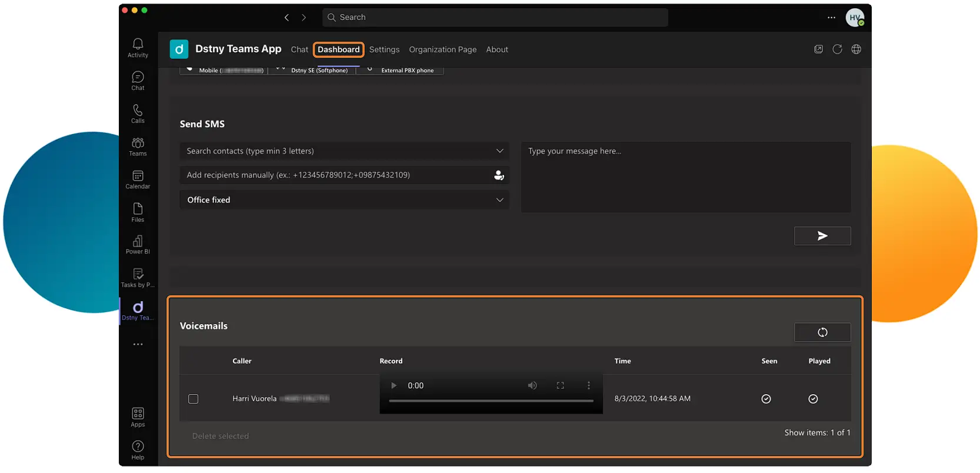Viewport: 980px width, 473px height.
Task: Click the Seen column header
Action: tap(769, 361)
